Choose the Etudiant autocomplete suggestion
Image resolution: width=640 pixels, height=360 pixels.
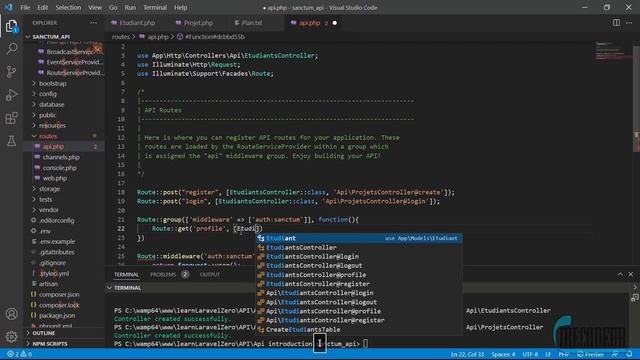coord(359,238)
